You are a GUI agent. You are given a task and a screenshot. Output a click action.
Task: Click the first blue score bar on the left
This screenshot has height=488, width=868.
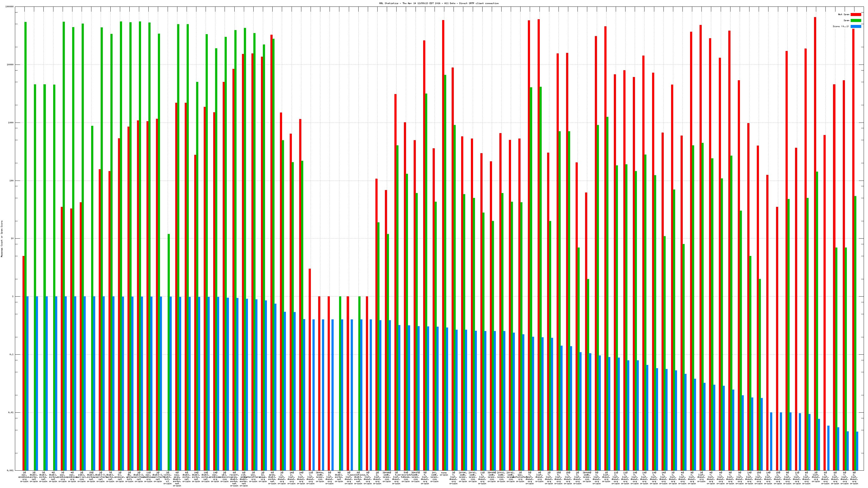tap(28, 383)
